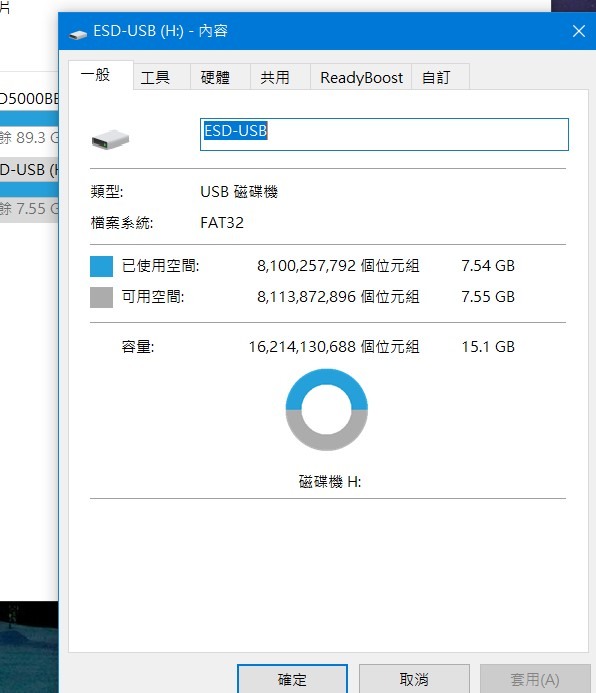Click the drive icon in title bar
This screenshot has height=693, width=596.
[78, 33]
